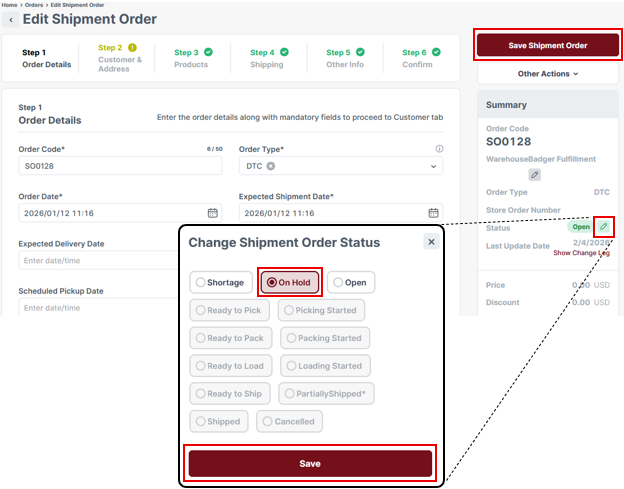
Task: Click the pencil icon next to Open status
Action: pyautogui.click(x=603, y=227)
